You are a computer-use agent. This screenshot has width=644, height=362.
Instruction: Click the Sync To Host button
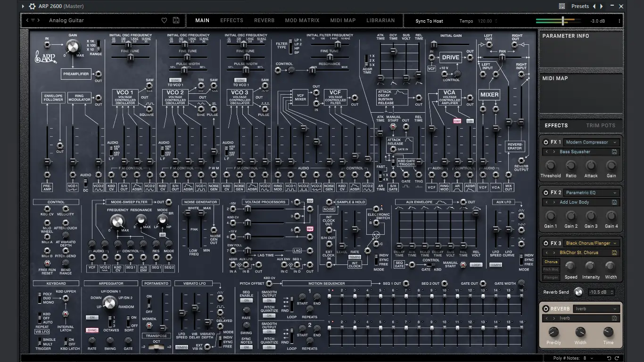coord(429,21)
